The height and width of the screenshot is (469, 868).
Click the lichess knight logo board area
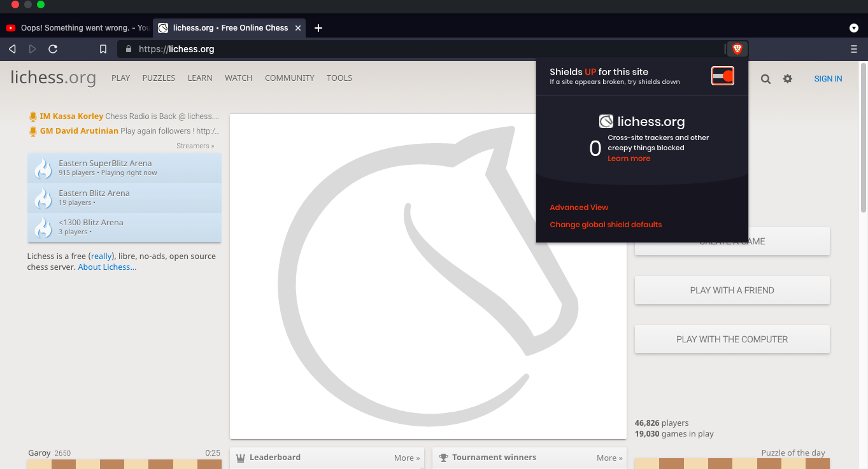428,276
